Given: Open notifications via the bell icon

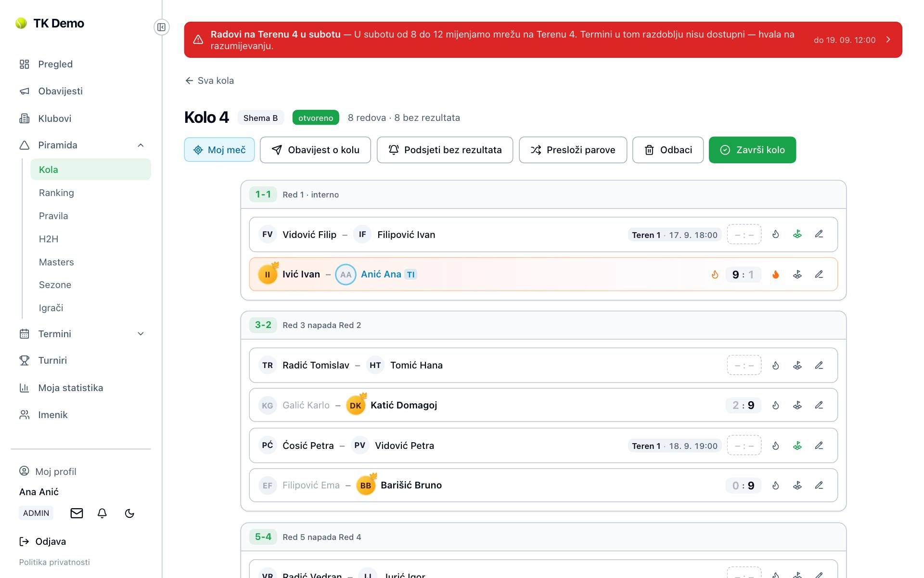Looking at the screenshot, I should [x=102, y=513].
